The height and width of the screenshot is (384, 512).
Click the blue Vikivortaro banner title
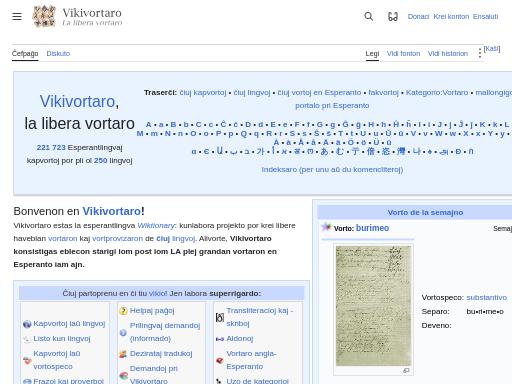coord(77,101)
